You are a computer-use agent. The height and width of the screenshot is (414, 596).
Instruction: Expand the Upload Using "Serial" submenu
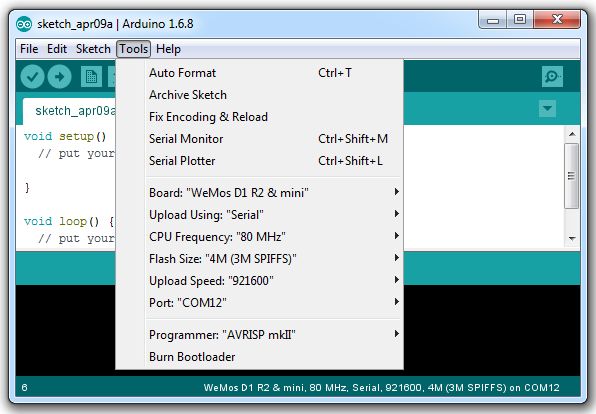pos(259,215)
